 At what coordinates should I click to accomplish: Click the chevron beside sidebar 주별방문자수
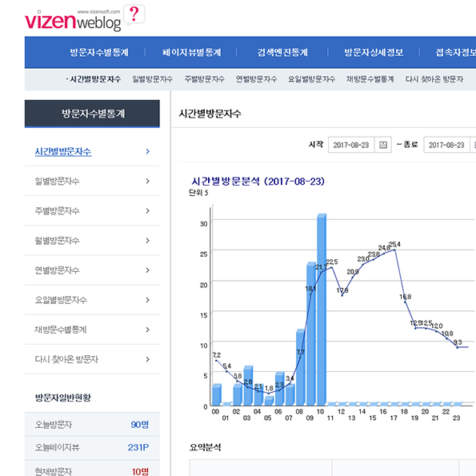click(147, 210)
